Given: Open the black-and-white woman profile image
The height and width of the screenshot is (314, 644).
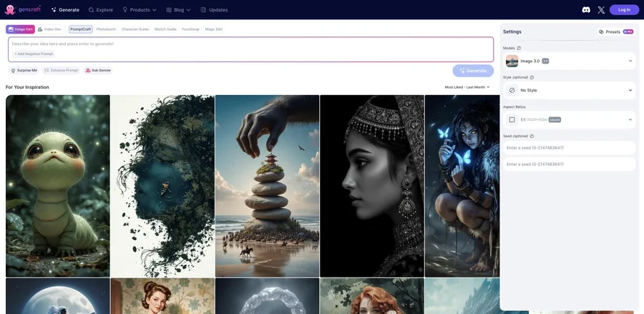Looking at the screenshot, I should (x=372, y=186).
